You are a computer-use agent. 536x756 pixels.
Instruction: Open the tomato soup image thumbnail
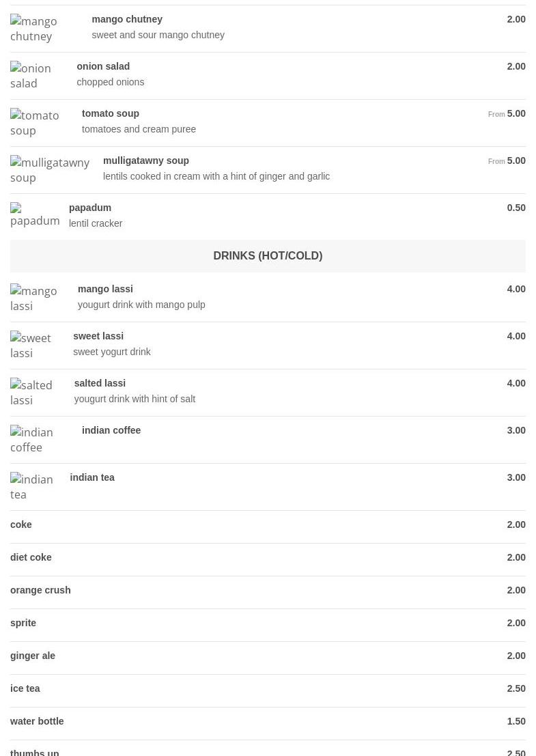pos(35,122)
